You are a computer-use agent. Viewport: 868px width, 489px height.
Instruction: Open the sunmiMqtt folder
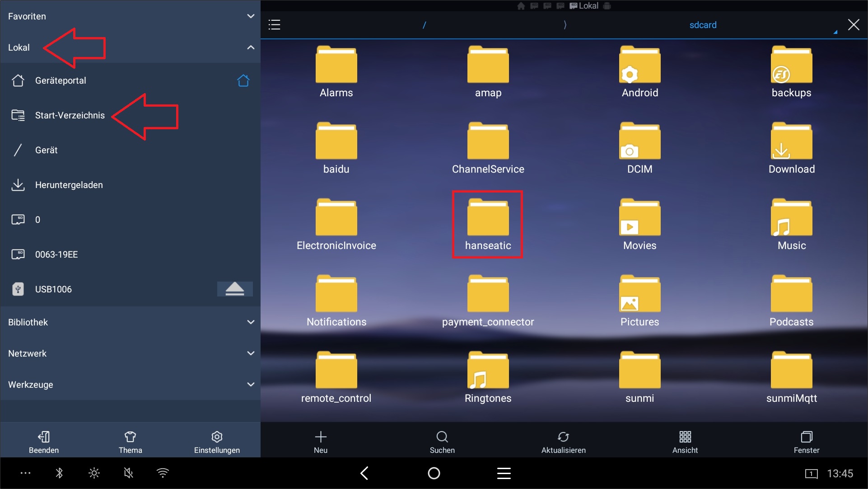[791, 378]
